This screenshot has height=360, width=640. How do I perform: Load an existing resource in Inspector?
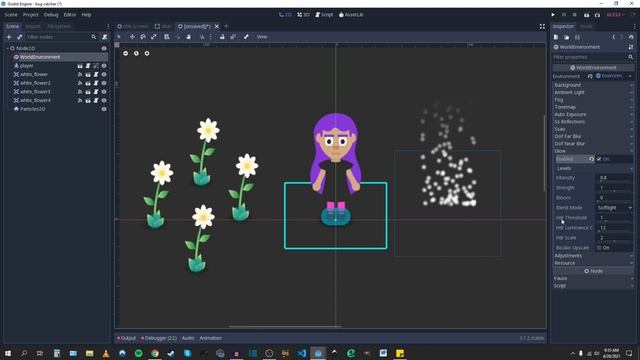pos(567,37)
